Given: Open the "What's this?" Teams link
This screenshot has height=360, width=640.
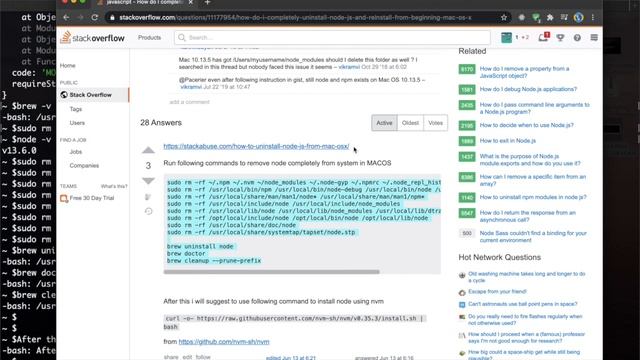Looking at the screenshot, I should pos(114,186).
